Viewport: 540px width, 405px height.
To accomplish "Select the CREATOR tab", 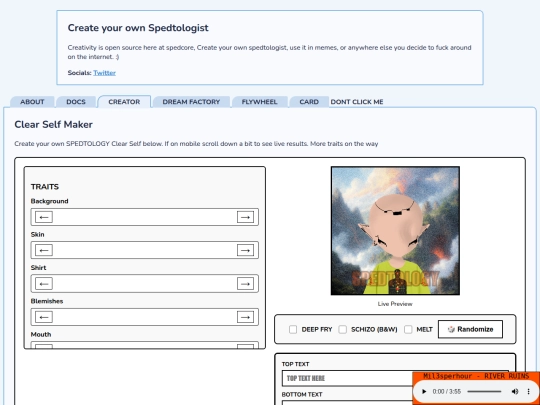I will pos(124,102).
